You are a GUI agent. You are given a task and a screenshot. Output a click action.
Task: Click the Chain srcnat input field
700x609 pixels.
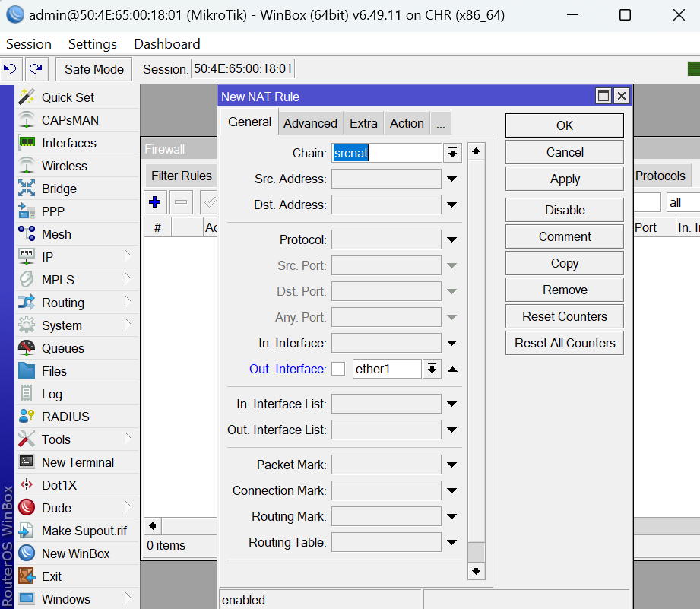coord(387,153)
